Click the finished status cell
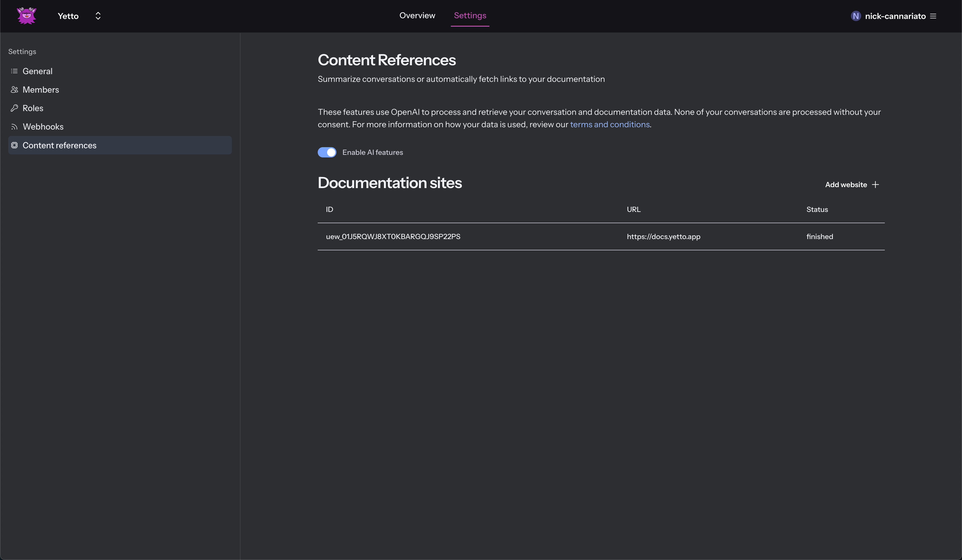The height and width of the screenshot is (560, 962). tap(819, 236)
